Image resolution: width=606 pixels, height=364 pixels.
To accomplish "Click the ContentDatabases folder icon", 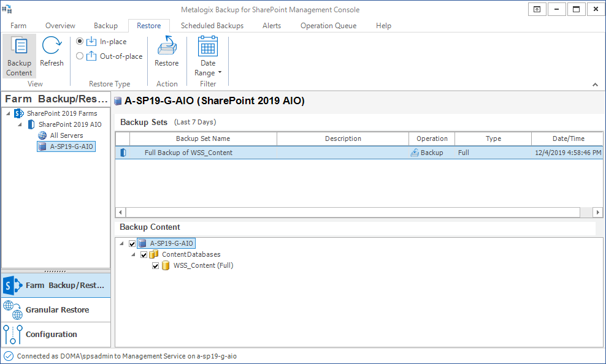I will [x=154, y=254].
